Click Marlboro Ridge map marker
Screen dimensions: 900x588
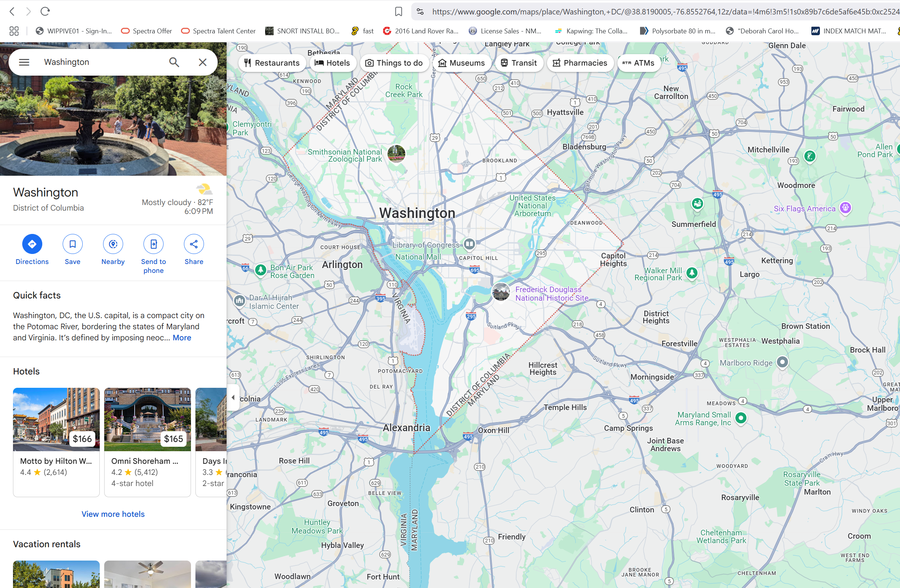(782, 362)
